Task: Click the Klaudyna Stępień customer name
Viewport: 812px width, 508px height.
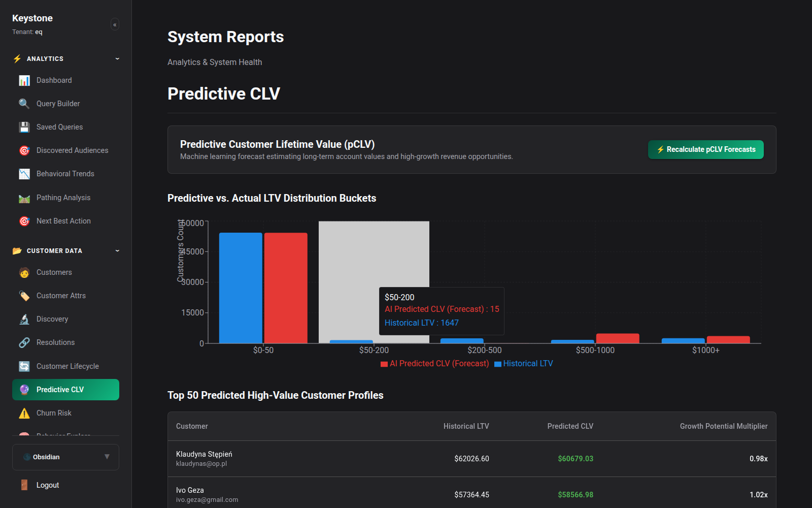Action: point(204,454)
